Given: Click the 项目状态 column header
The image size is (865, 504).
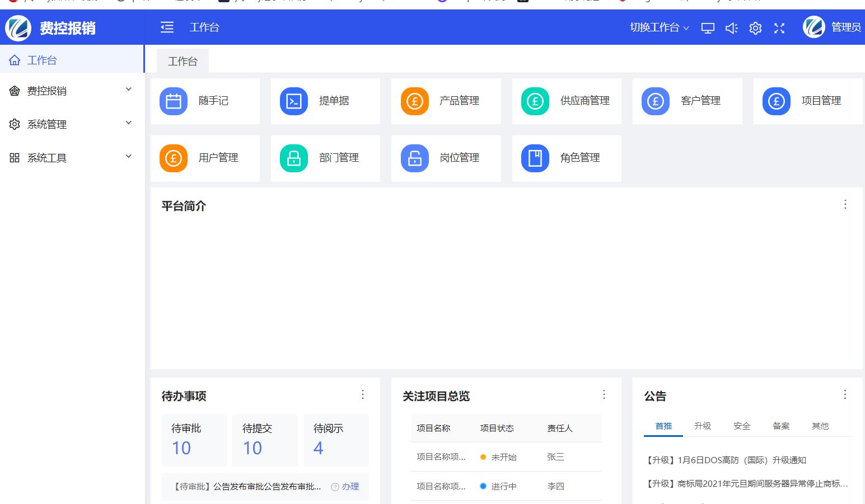Looking at the screenshot, I should 497,428.
